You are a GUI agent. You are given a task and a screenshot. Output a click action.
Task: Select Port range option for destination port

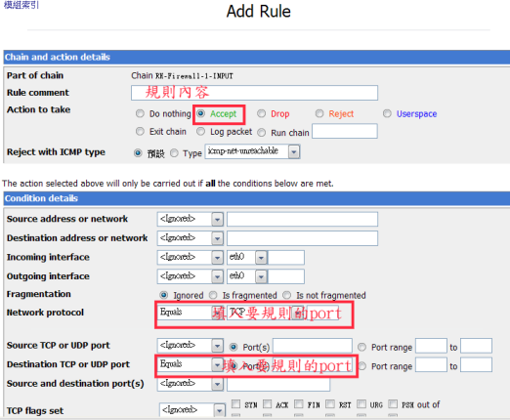point(361,366)
